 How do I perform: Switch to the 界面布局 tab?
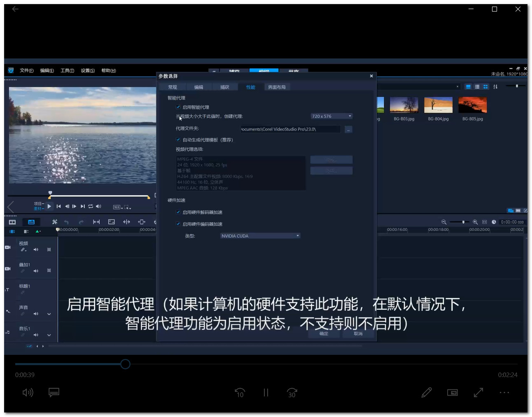click(277, 87)
